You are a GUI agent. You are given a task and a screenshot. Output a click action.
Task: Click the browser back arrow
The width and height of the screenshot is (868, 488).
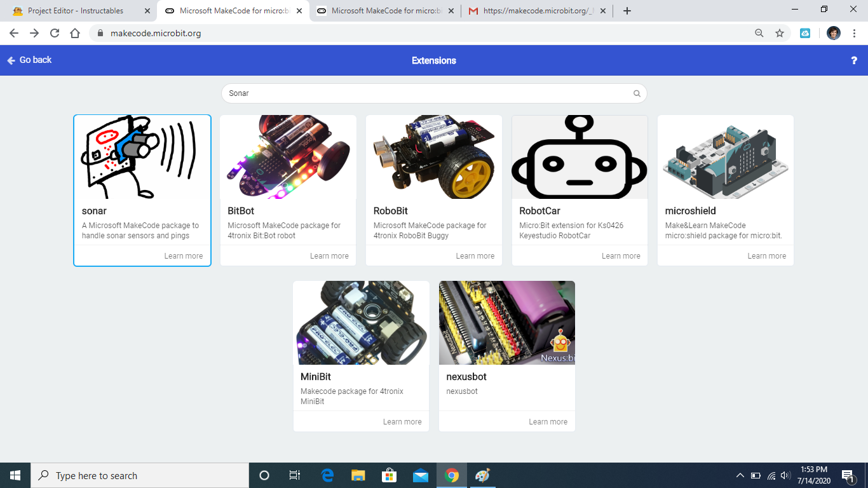[14, 33]
